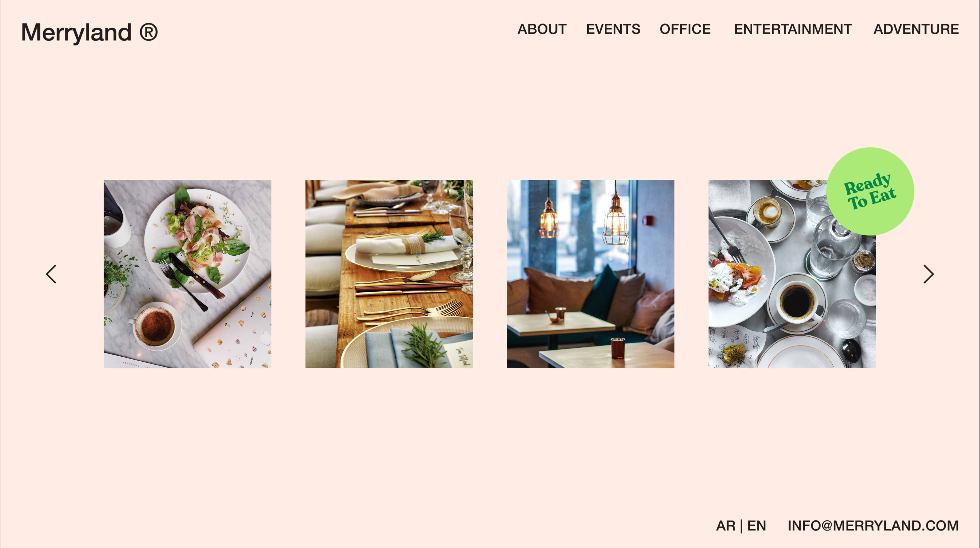
Task: Open the wooden table setting photo
Action: [389, 274]
